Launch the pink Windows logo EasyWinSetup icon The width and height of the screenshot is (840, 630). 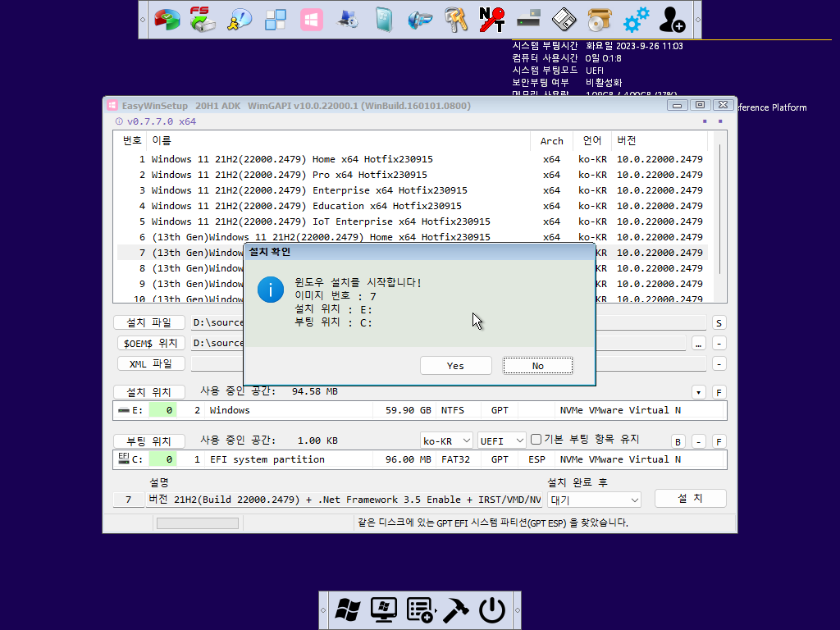(311, 20)
